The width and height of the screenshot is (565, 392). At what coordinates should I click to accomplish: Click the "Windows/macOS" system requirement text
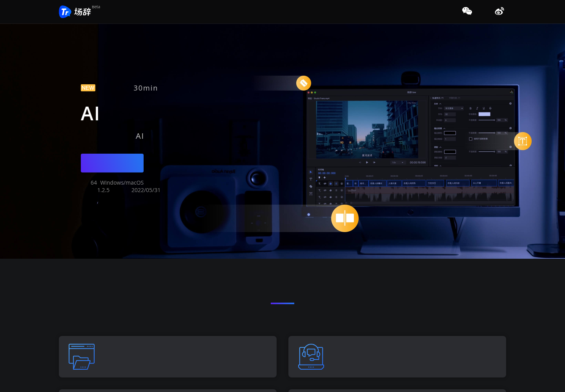click(122, 183)
